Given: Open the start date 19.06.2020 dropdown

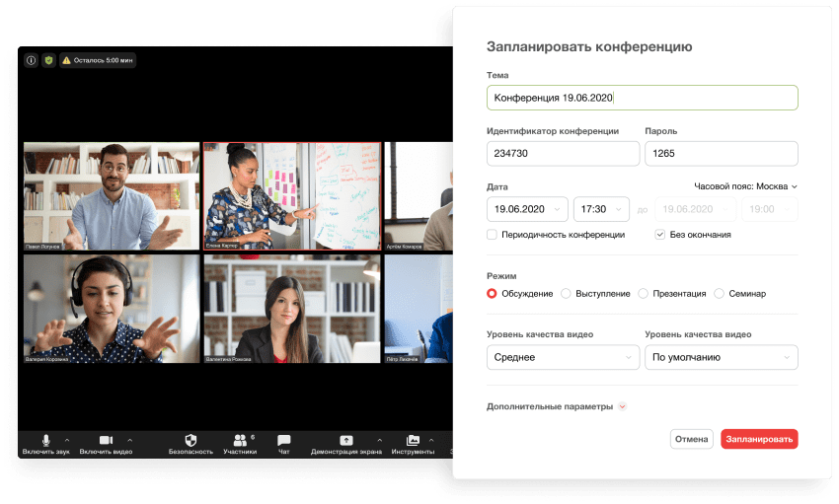Looking at the screenshot, I should (527, 209).
